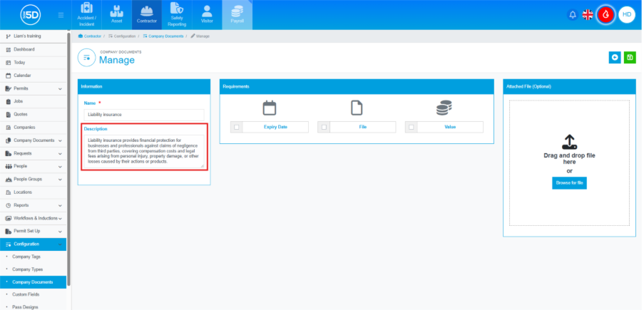644x310 pixels.
Task: Enable the Expiry Date checkbox
Action: (237, 127)
